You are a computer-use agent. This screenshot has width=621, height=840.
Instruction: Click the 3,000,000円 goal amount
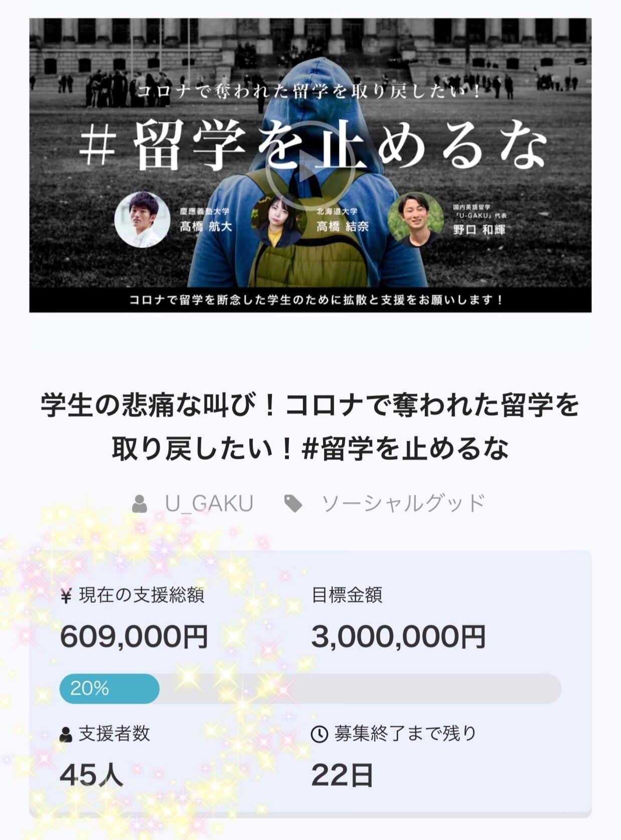(x=398, y=637)
